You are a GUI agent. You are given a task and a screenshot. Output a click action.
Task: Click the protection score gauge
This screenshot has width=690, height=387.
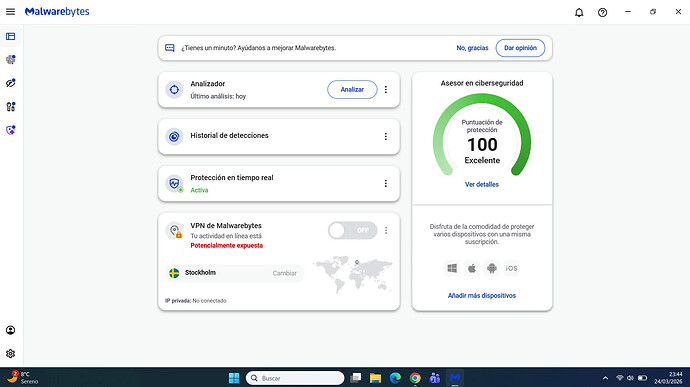(x=482, y=136)
